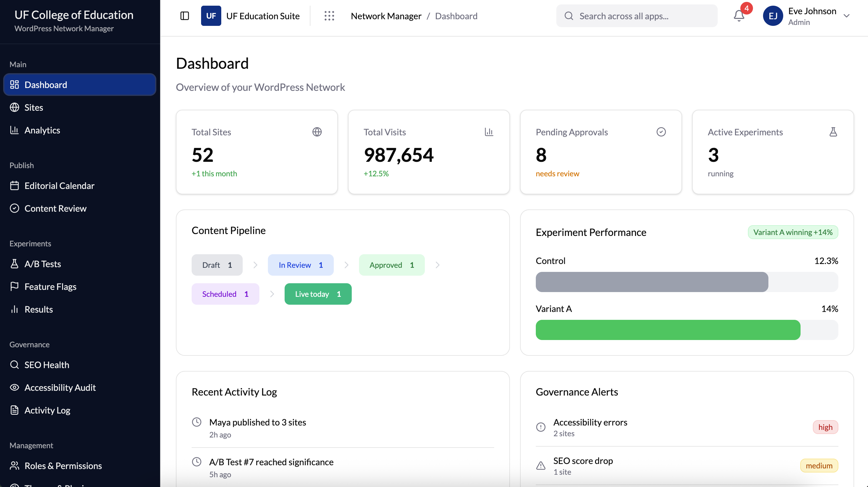Viewport: 868px width, 487px height.
Task: Click the 'needs review' text under Pending Approvals
Action: click(557, 173)
